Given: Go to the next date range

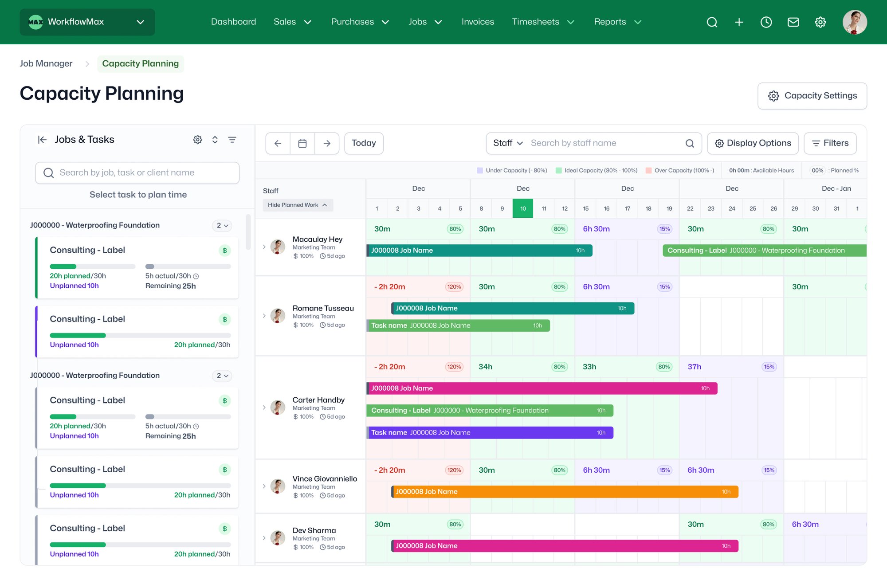Looking at the screenshot, I should point(327,143).
